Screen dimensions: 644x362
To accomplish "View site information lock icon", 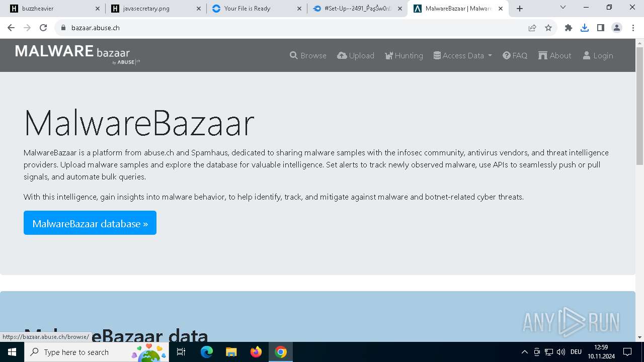I will coord(63,28).
